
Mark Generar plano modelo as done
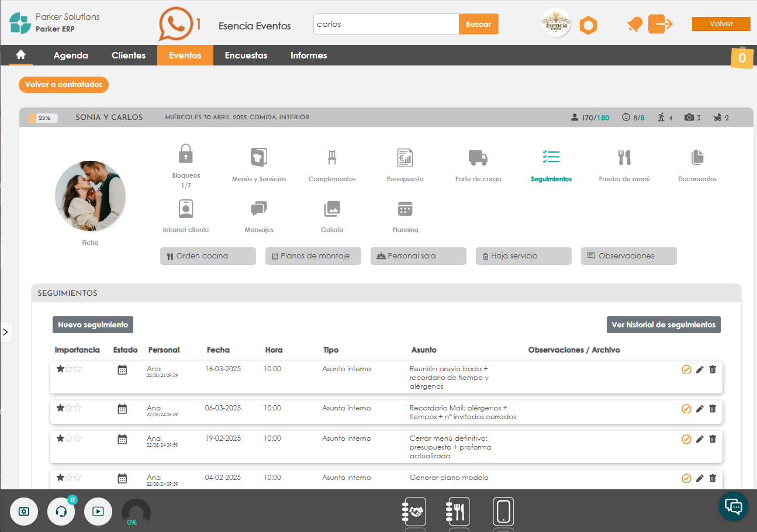point(686,478)
